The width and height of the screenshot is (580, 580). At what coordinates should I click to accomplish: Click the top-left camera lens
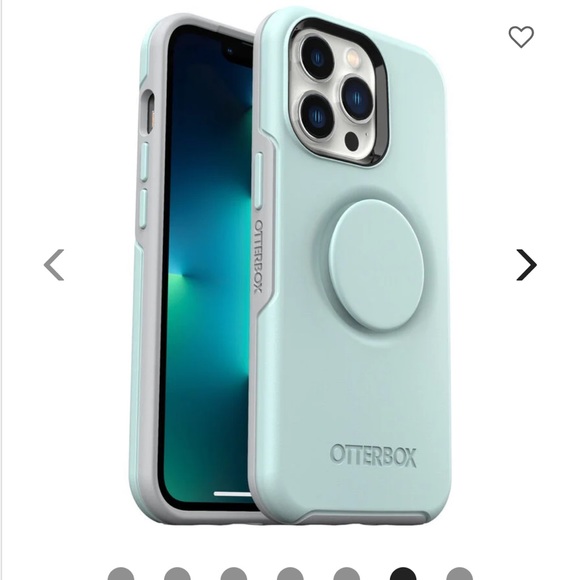(317, 57)
